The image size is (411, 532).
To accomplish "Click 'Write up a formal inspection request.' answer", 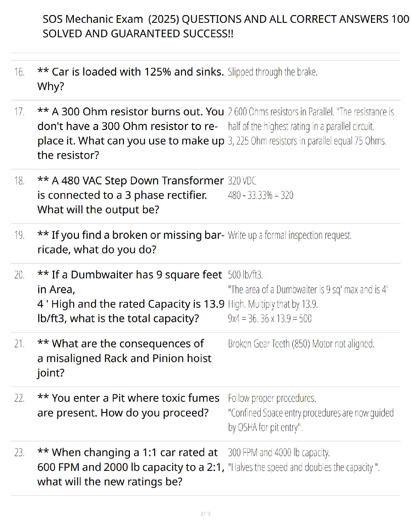I will (x=290, y=235).
